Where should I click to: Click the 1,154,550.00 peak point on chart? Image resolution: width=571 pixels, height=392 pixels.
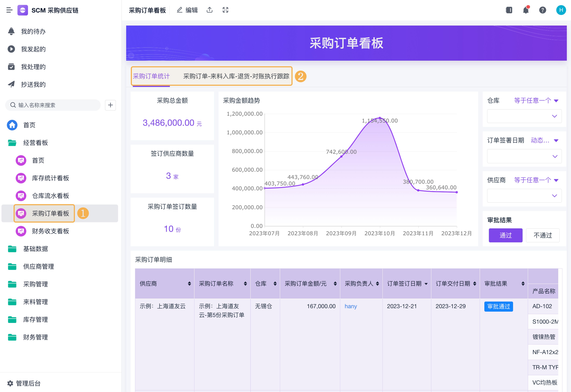pos(380,118)
